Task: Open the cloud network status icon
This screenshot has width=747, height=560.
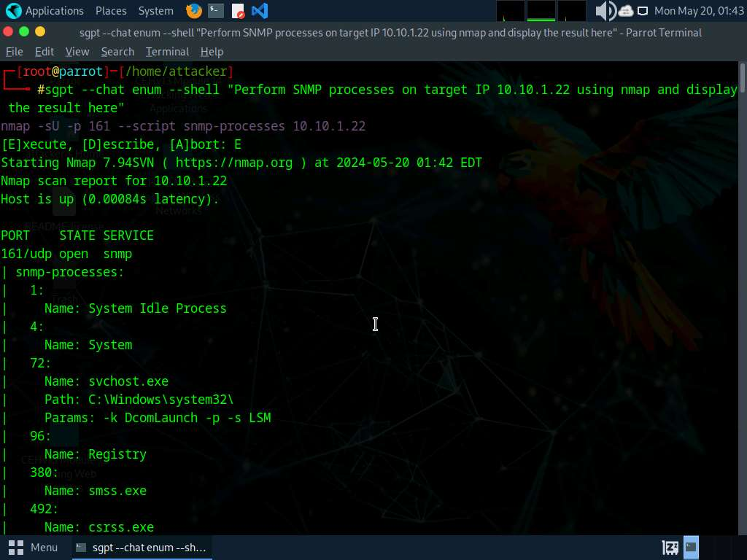Action: [x=626, y=11]
